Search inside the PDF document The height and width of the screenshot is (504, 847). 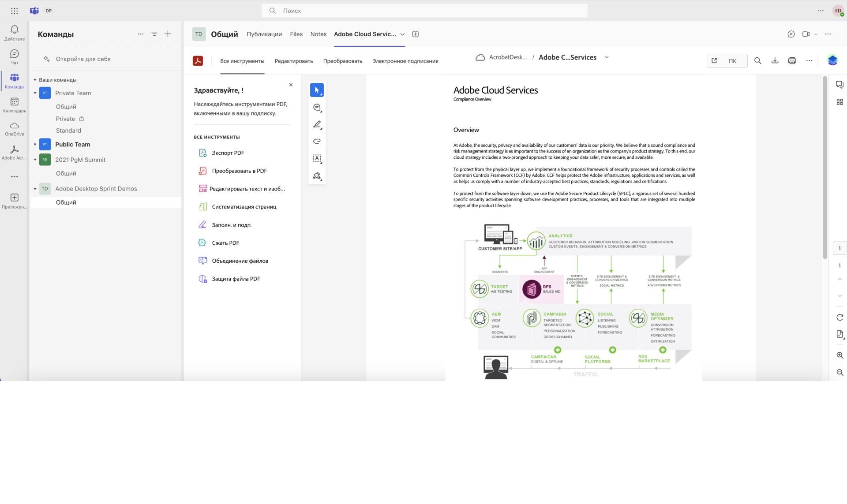tap(757, 60)
